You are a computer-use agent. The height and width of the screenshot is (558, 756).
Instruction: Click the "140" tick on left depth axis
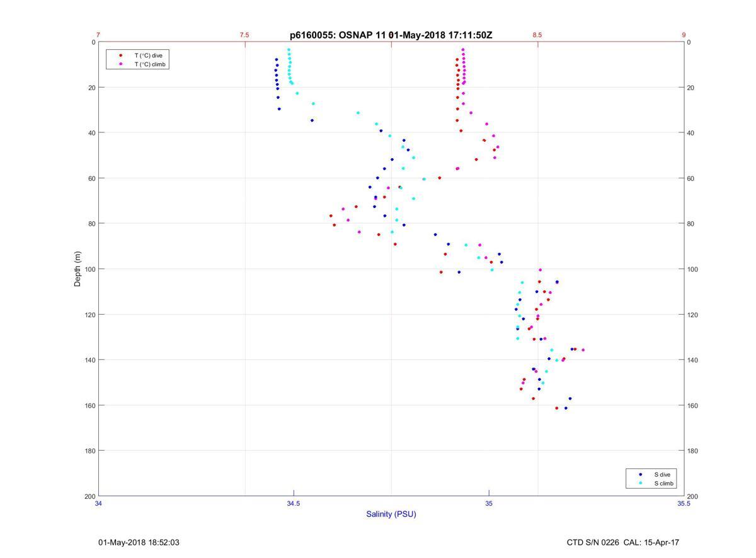(x=89, y=360)
